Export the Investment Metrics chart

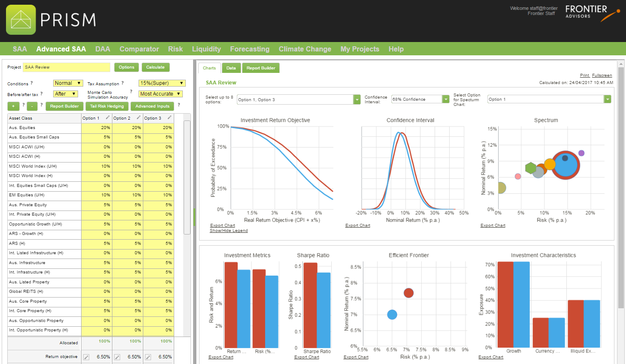pyautogui.click(x=221, y=357)
